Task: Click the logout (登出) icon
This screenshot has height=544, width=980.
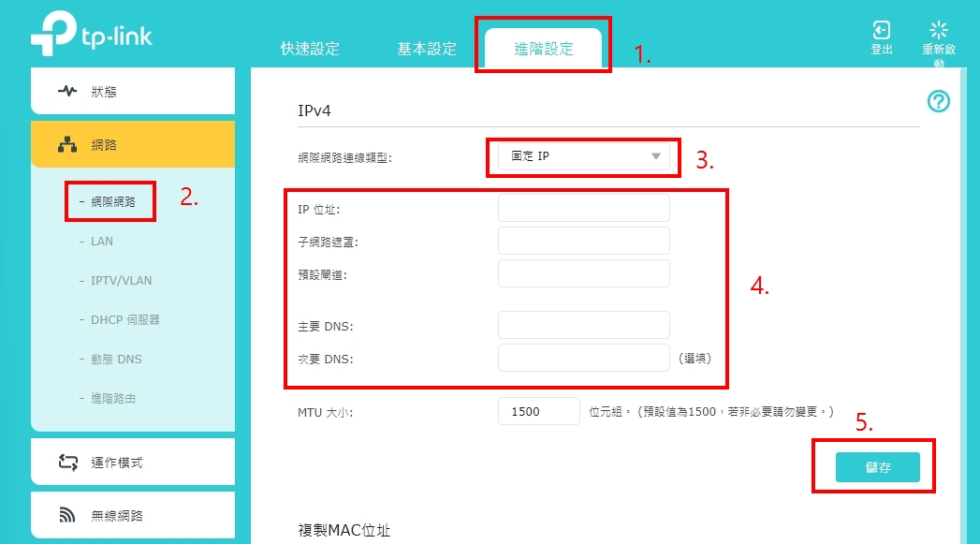Action: 881,30
